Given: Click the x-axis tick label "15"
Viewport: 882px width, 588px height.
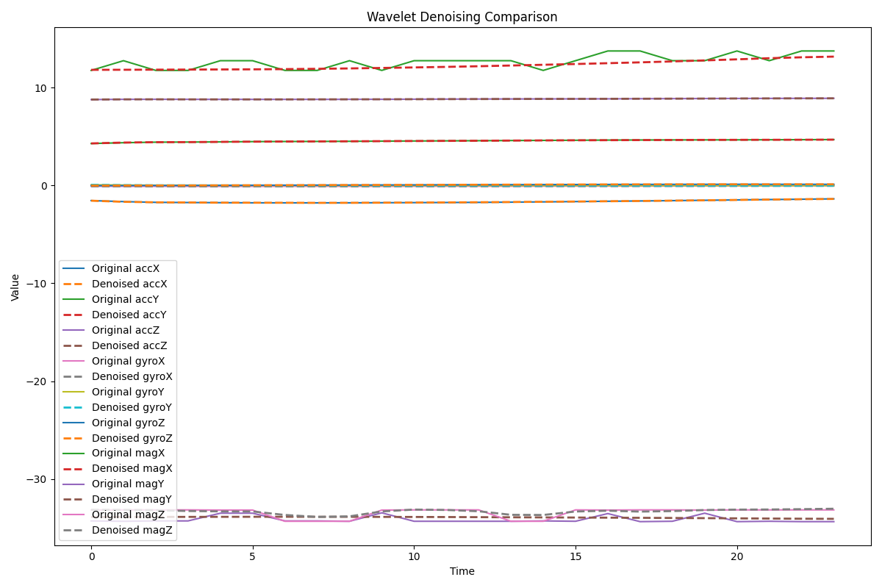Looking at the screenshot, I should (x=576, y=557).
